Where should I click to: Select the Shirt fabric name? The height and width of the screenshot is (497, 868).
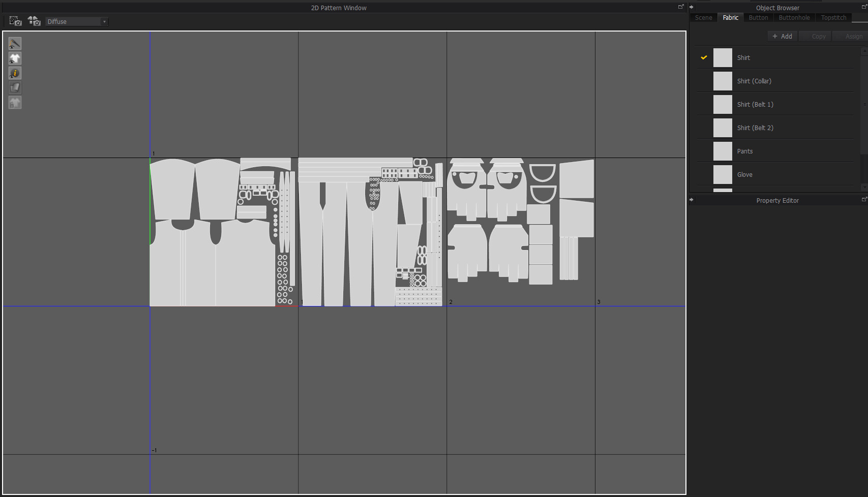click(x=743, y=57)
